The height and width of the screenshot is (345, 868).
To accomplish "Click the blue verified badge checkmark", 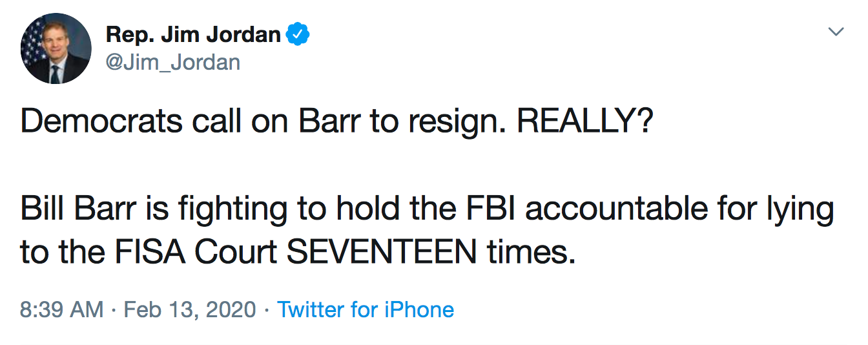I will tap(298, 34).
